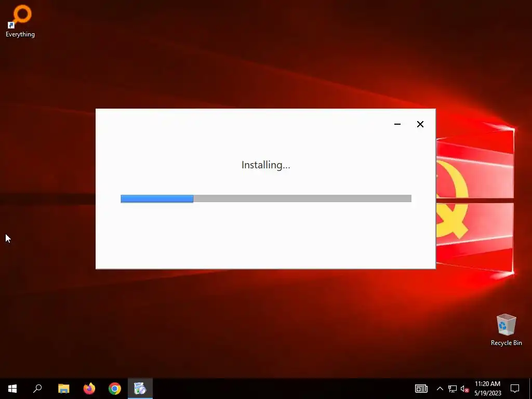Show hidden system tray icons
Viewport: 532px width, 399px height.
[x=440, y=389]
